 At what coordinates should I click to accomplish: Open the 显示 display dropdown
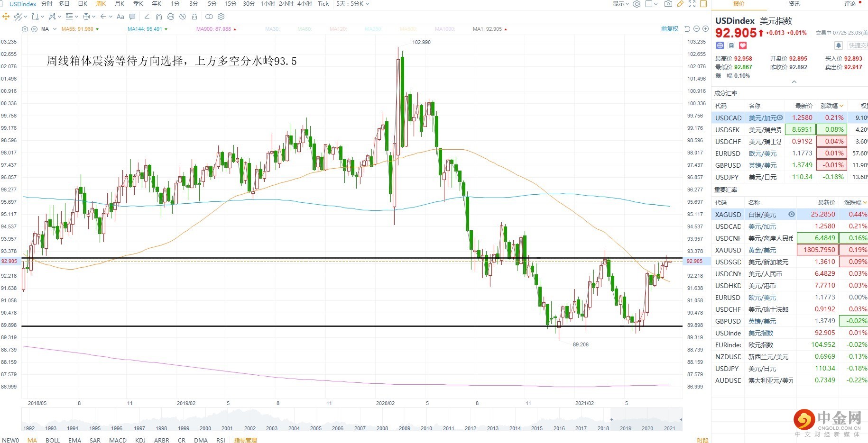click(621, 4)
